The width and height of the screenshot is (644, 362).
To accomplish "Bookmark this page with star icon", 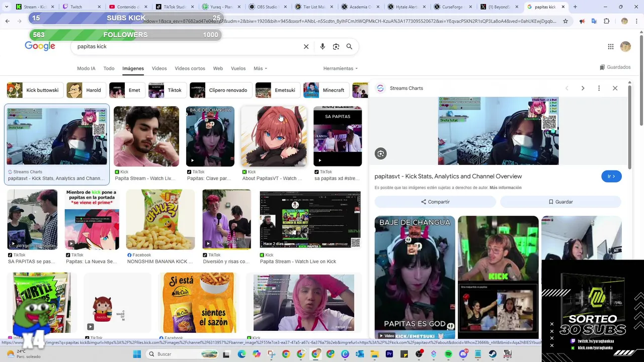I will (566, 21).
